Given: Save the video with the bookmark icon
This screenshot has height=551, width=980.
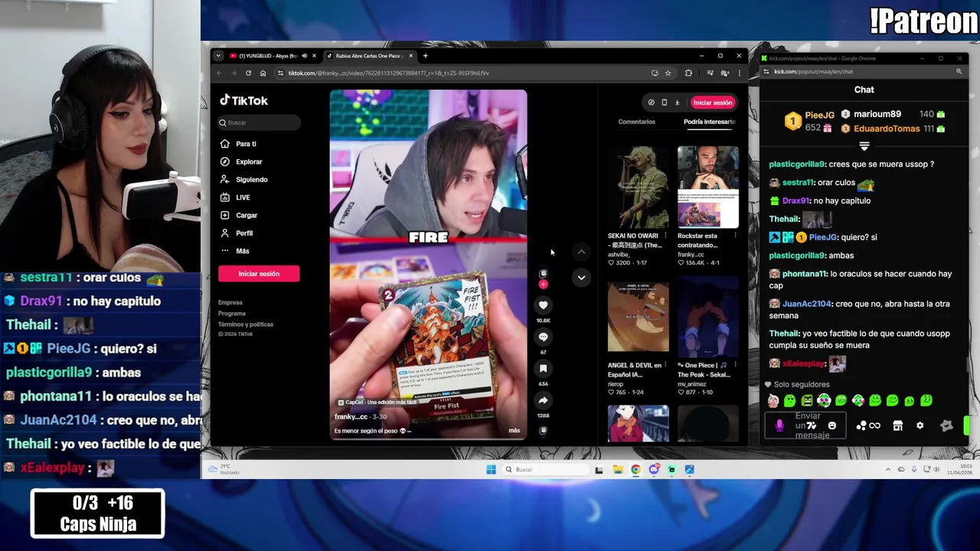Looking at the screenshot, I should [x=543, y=369].
